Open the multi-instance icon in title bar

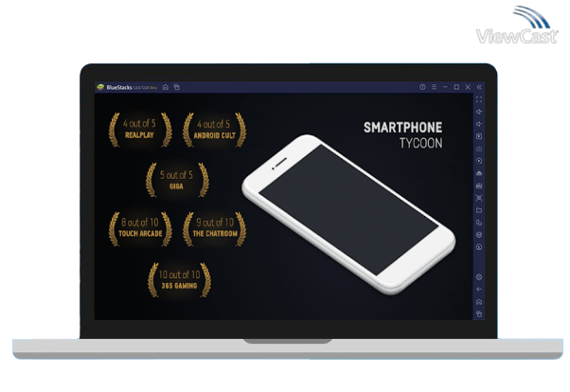(177, 87)
